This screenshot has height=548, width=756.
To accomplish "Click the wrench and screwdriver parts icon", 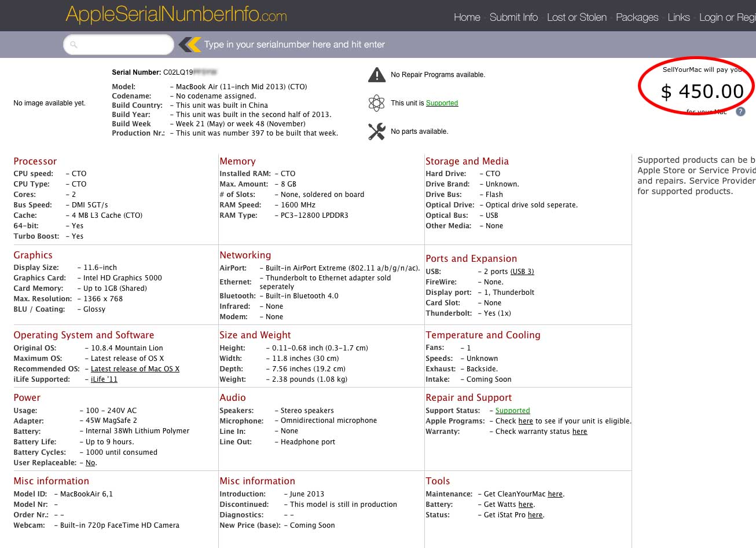I will [377, 131].
